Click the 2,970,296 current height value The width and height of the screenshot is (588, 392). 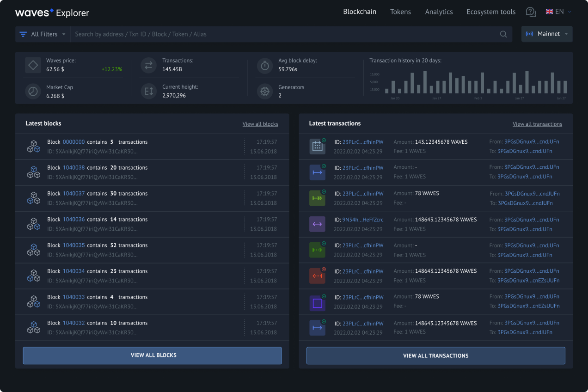click(174, 96)
